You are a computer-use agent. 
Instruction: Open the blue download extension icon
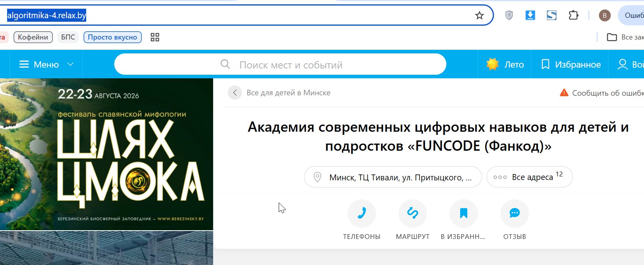pos(530,15)
